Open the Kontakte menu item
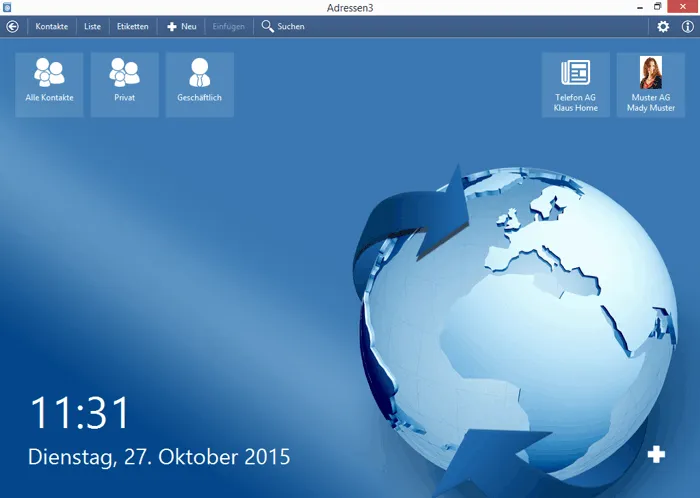 (x=51, y=27)
